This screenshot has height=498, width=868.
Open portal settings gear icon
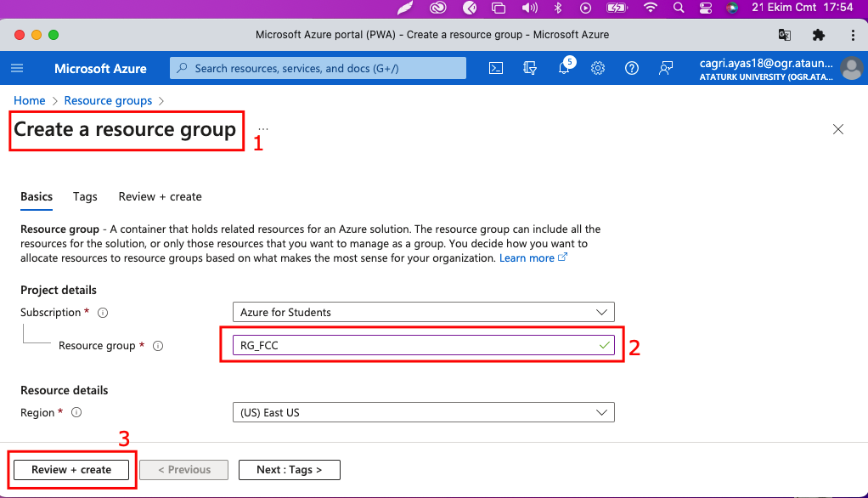[598, 69]
